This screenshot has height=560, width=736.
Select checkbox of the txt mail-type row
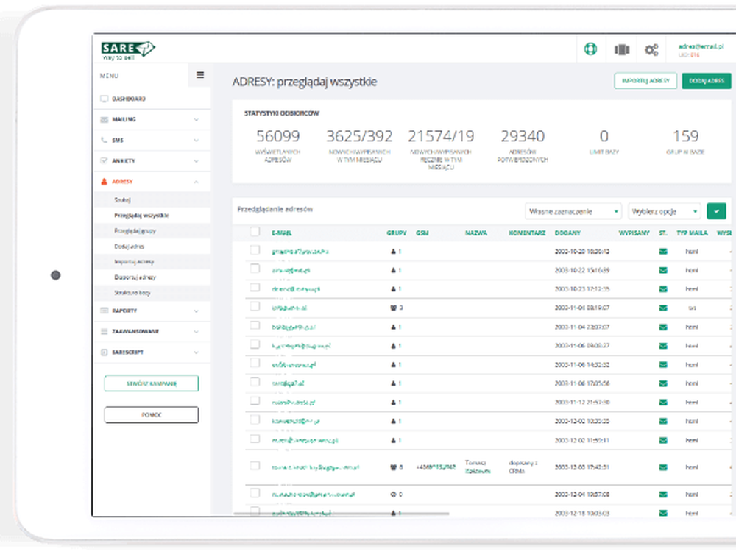coord(255,306)
